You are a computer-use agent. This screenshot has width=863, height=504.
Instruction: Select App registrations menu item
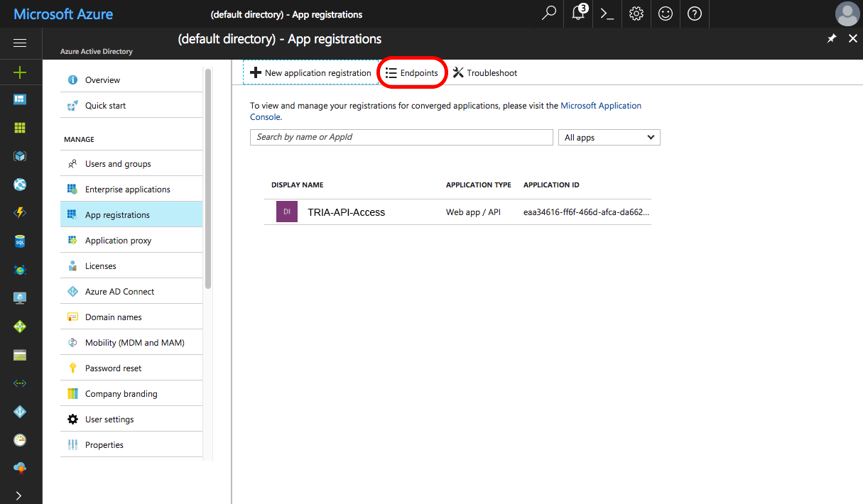(131, 214)
